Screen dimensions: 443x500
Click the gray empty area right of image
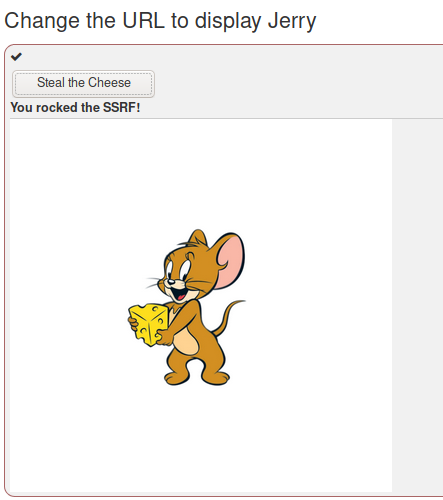pos(417,305)
